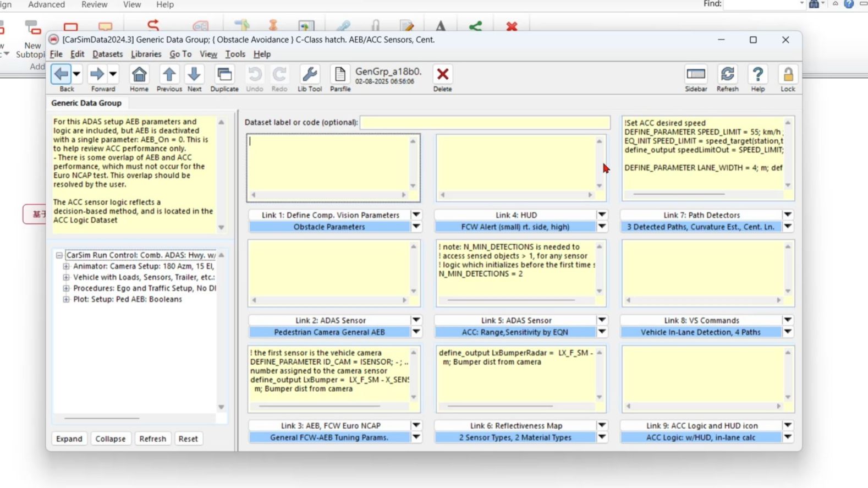This screenshot has width=868, height=488.
Task: Click the Back arrow toolbar icon
Action: pyautogui.click(x=61, y=74)
